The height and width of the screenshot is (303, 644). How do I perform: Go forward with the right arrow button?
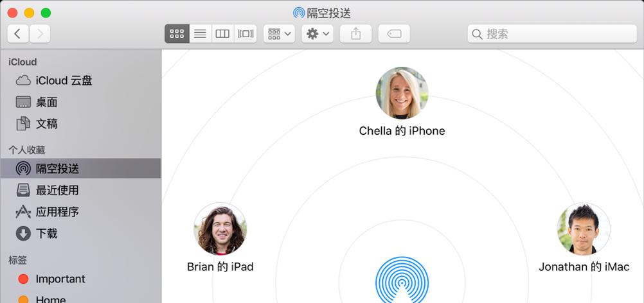point(40,33)
